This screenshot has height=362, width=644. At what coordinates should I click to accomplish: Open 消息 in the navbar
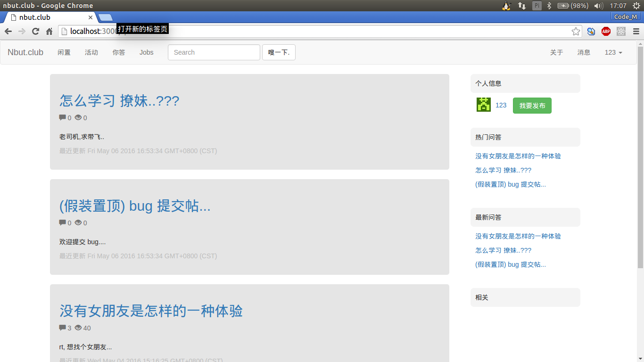[584, 52]
